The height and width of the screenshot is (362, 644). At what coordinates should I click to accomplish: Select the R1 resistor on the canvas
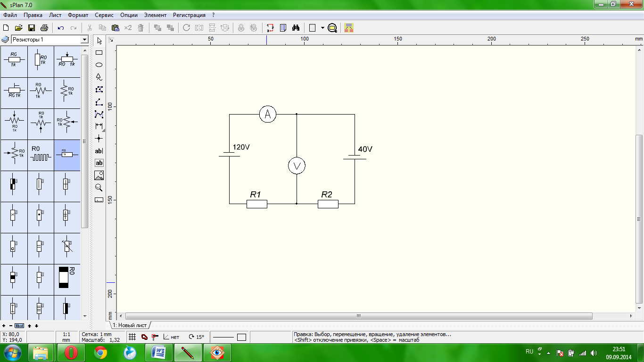[257, 204]
